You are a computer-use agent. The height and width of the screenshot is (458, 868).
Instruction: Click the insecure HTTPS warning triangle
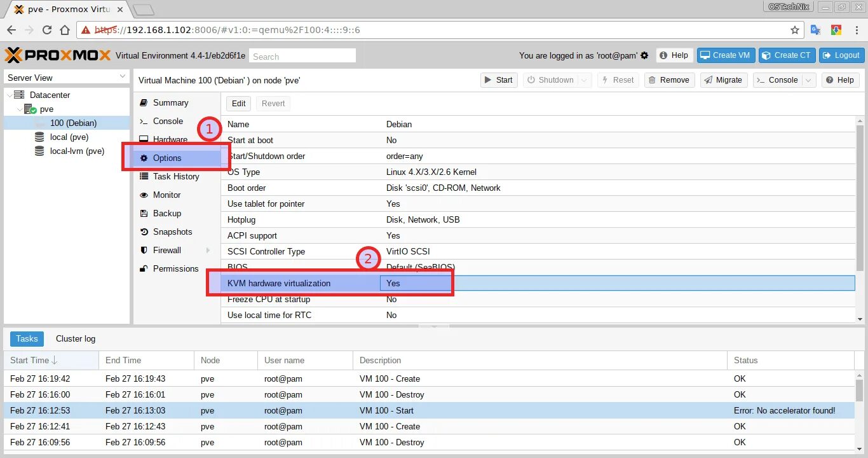click(x=86, y=30)
